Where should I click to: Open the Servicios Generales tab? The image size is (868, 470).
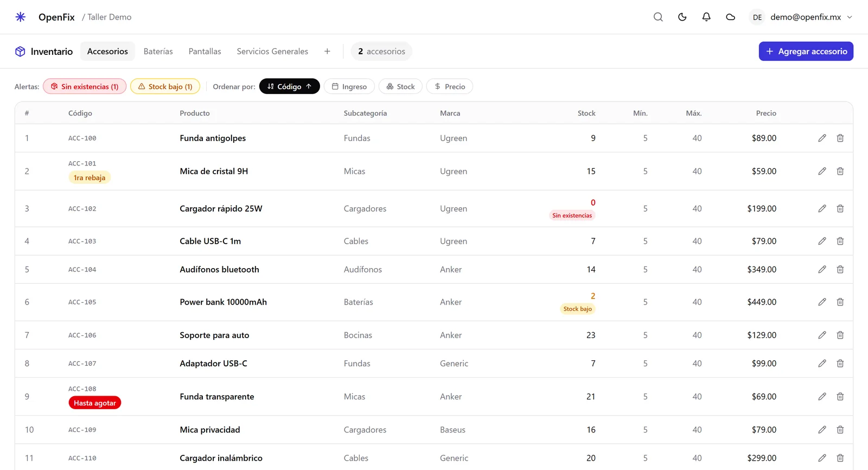pos(272,52)
